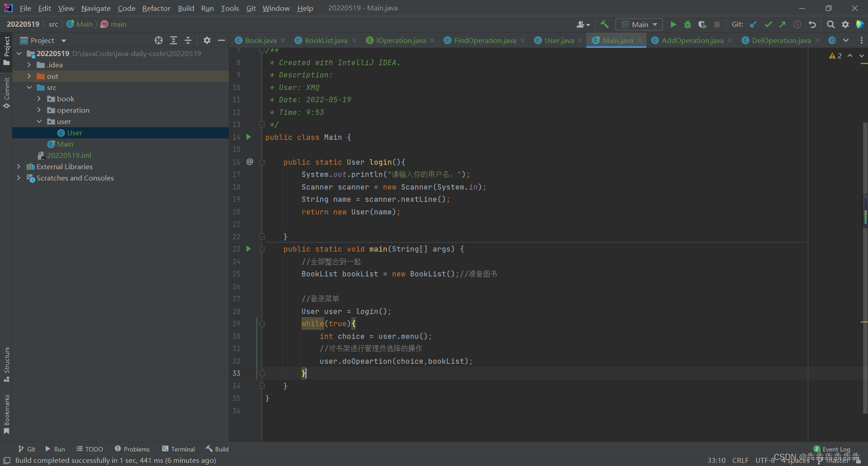Open more editor tabs options menu
This screenshot has height=466, width=868.
tap(861, 40)
